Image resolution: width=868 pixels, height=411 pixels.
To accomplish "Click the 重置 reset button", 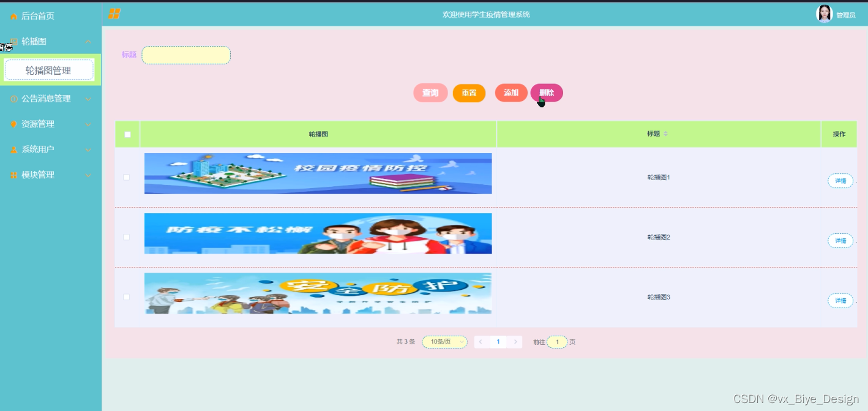I will click(x=469, y=93).
